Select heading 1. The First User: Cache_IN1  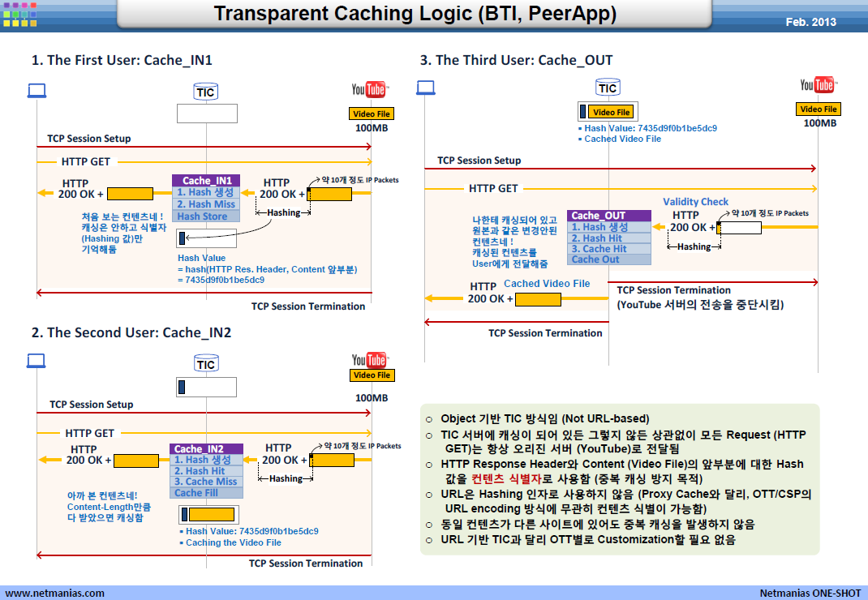tap(122, 60)
